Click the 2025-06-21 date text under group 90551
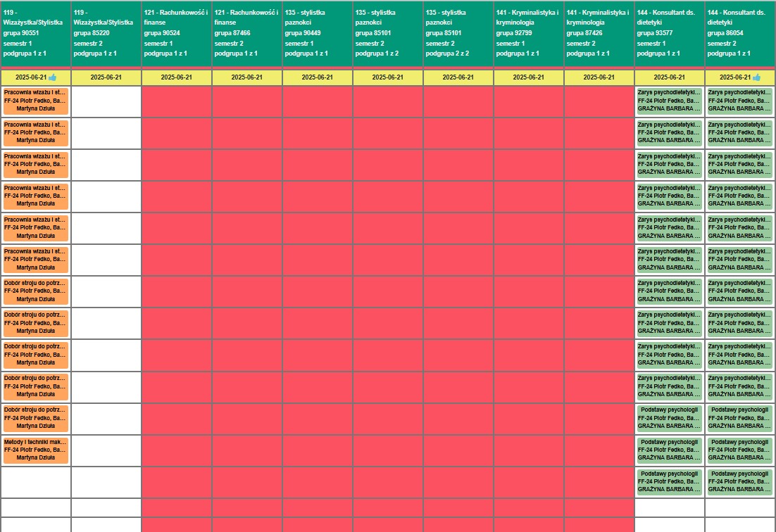The width and height of the screenshot is (776, 532). [31, 77]
